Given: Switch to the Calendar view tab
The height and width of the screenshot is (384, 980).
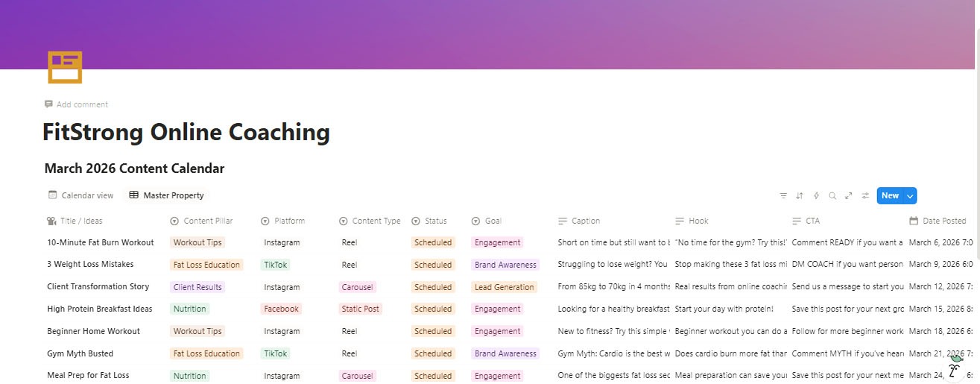Looking at the screenshot, I should pos(80,195).
